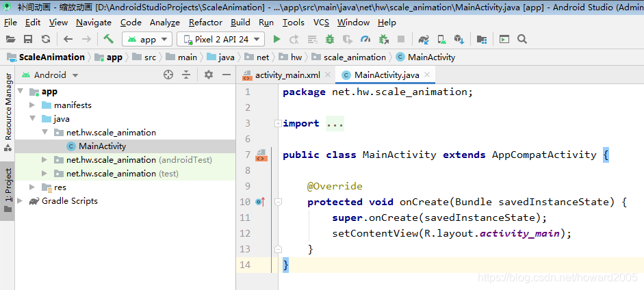Click ScaleAnimation in the breadcrumb bar
Screen dimensions: 644x290
click(x=52, y=57)
